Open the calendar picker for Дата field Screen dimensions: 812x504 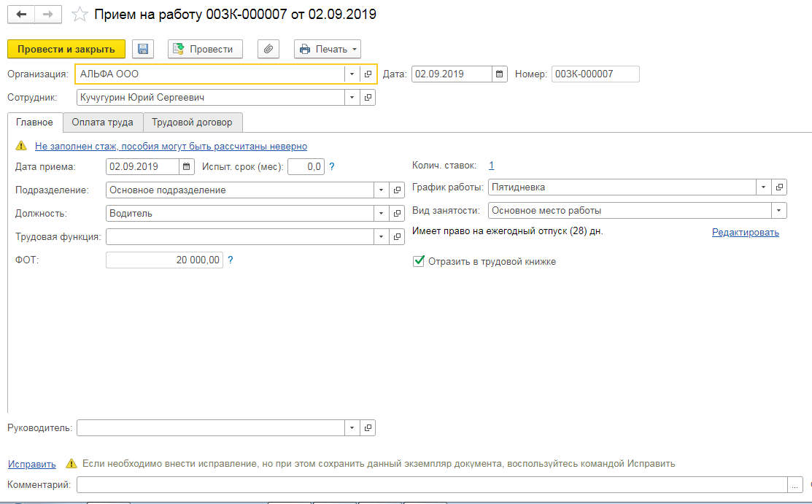(x=499, y=74)
